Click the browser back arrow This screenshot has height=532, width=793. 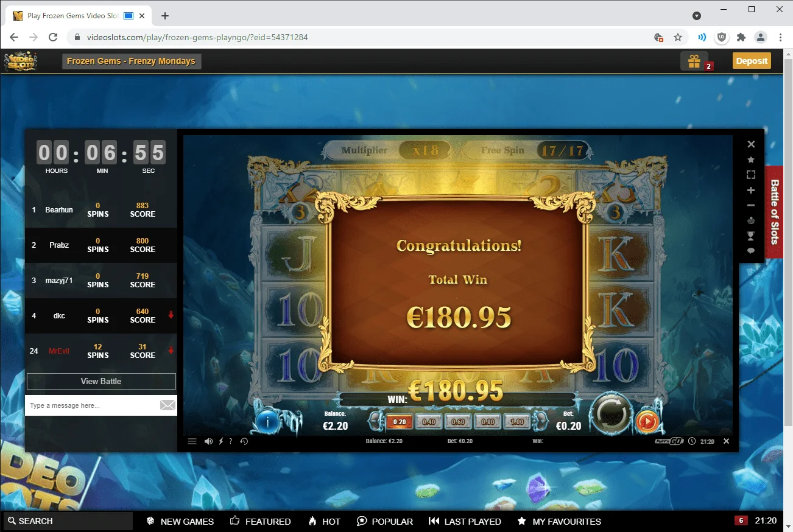click(14, 37)
